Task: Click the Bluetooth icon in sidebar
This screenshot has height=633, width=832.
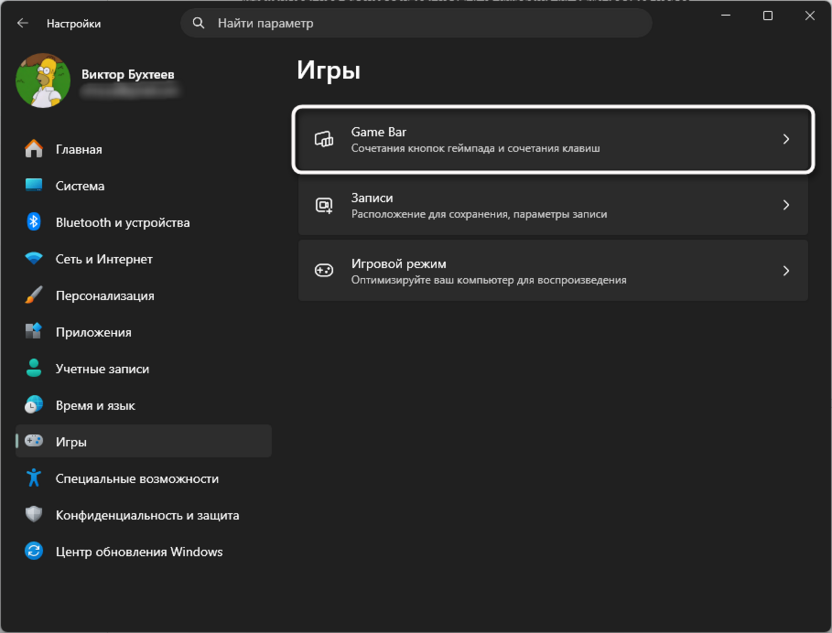Action: click(x=33, y=222)
